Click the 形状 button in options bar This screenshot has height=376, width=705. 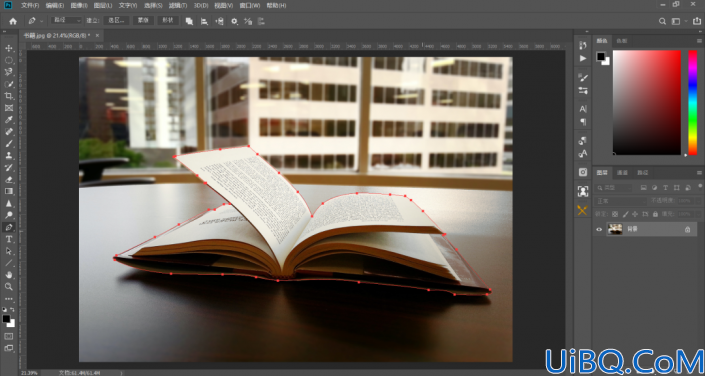point(168,21)
